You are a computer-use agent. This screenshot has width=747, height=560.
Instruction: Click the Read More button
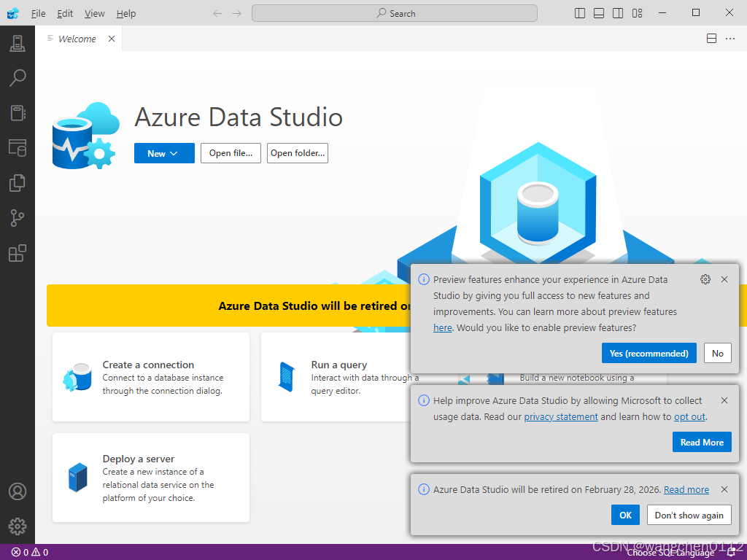[x=702, y=443]
